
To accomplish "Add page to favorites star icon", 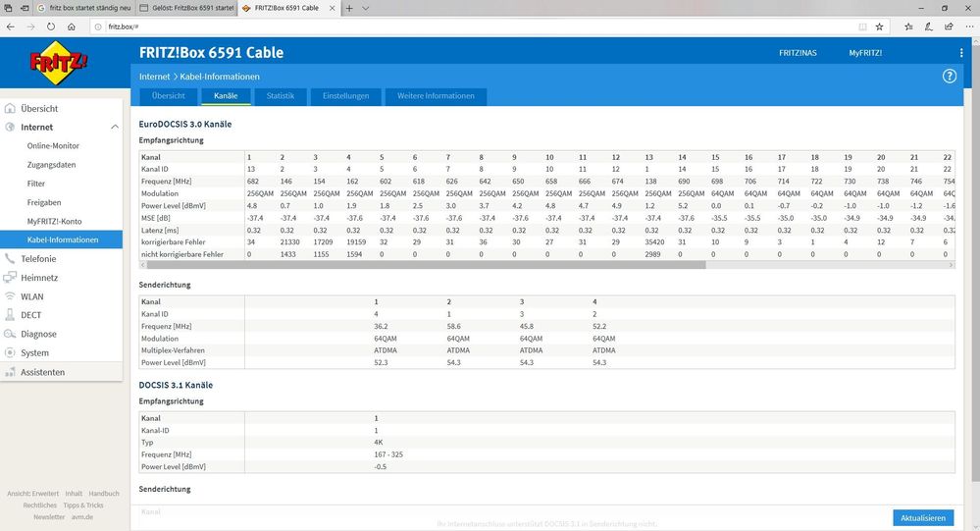I will coord(879,27).
